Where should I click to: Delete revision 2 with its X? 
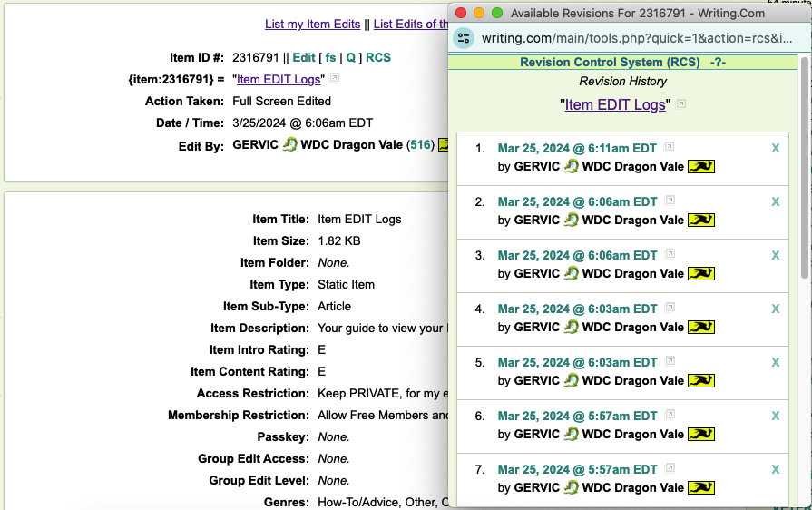pyautogui.click(x=775, y=202)
